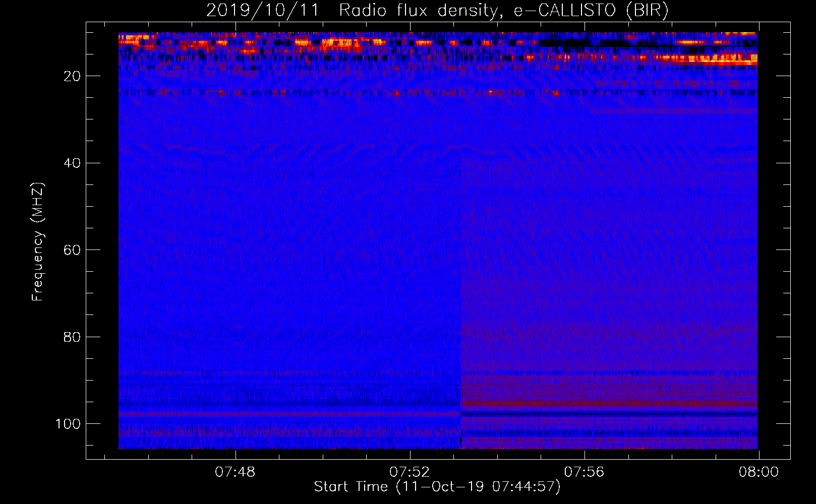Click the 100 MHz tick label
816x504 pixels.
tap(68, 424)
